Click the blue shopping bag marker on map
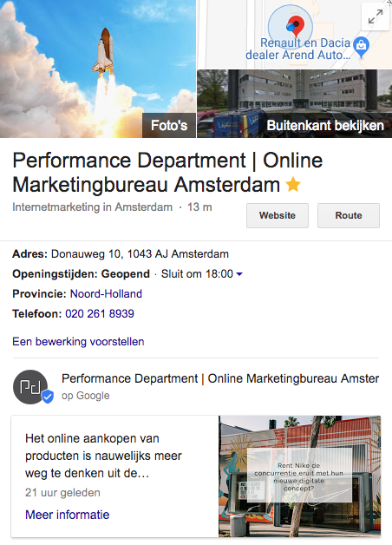This screenshot has width=392, height=545. (x=361, y=47)
